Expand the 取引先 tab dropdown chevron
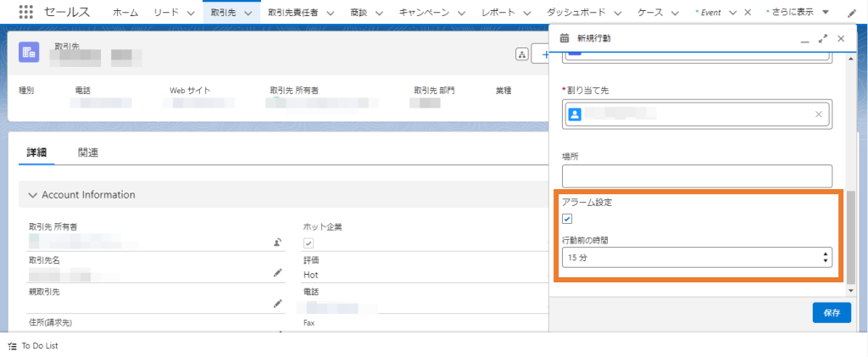The width and height of the screenshot is (868, 357). (x=248, y=13)
